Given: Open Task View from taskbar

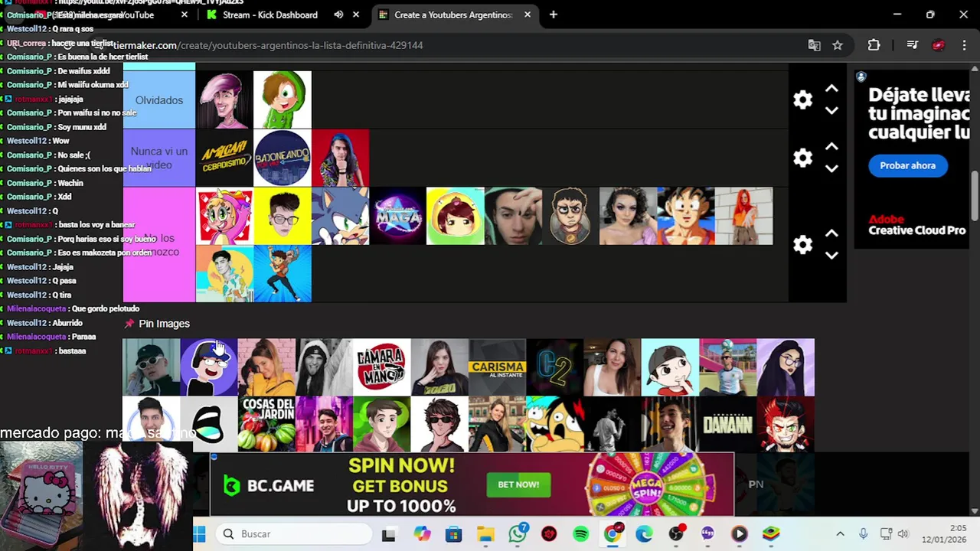Looking at the screenshot, I should coord(389,534).
